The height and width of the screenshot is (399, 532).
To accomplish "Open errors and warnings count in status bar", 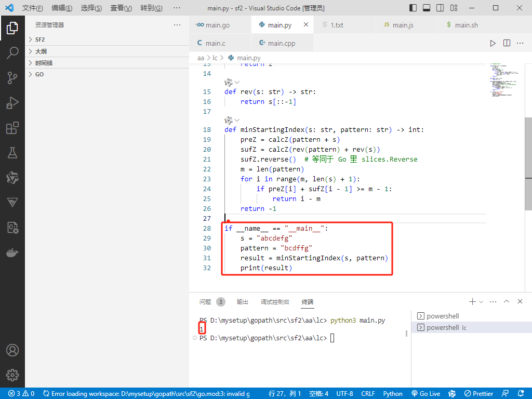I will point(21,394).
